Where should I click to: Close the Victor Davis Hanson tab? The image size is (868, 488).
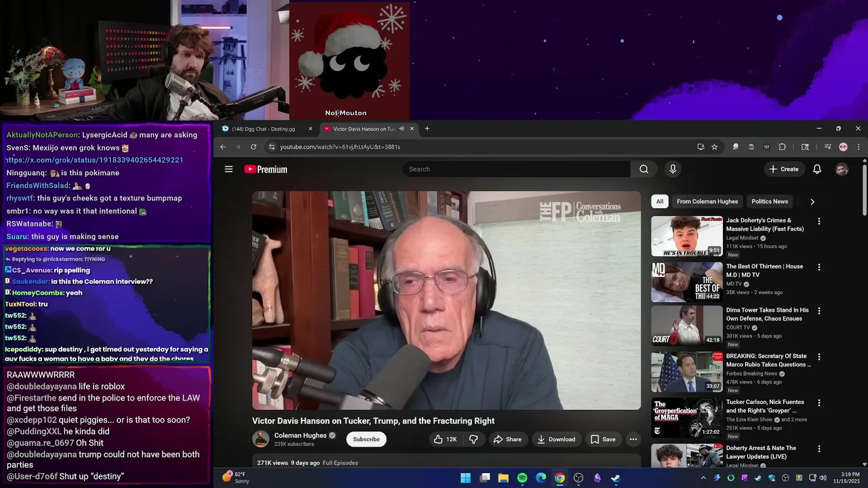coord(412,129)
